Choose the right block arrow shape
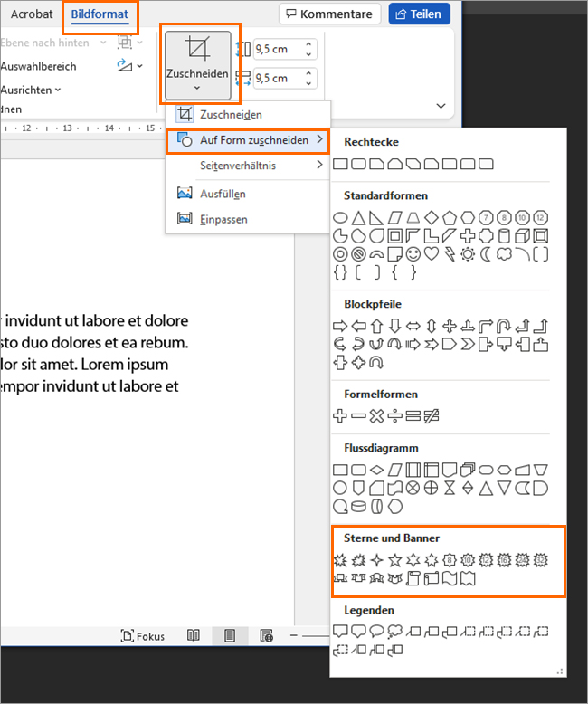588x704 pixels. click(x=341, y=326)
